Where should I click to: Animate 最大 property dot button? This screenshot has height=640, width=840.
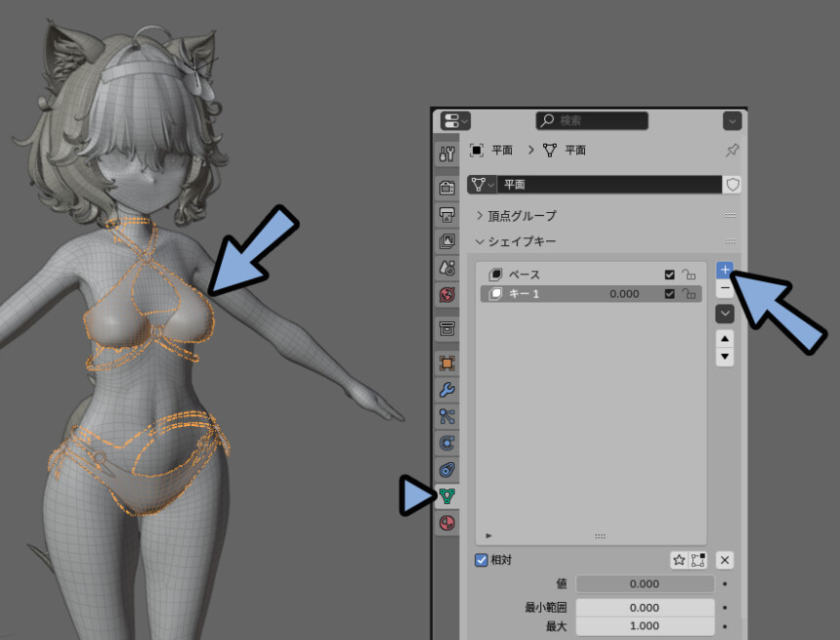click(725, 626)
